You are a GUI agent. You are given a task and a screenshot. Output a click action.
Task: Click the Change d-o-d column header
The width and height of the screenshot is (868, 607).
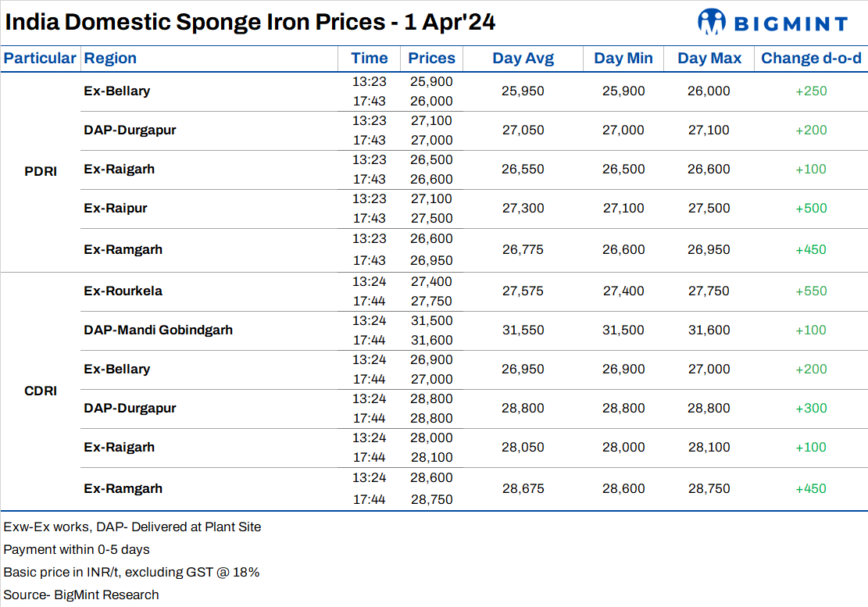pos(811,58)
